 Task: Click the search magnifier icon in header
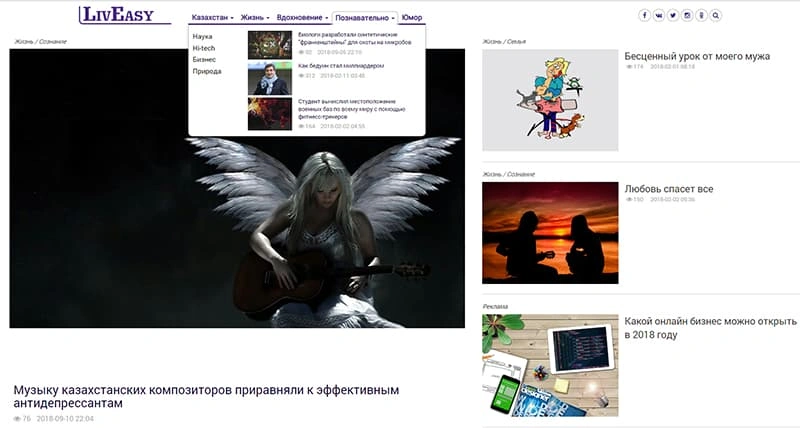click(x=716, y=15)
